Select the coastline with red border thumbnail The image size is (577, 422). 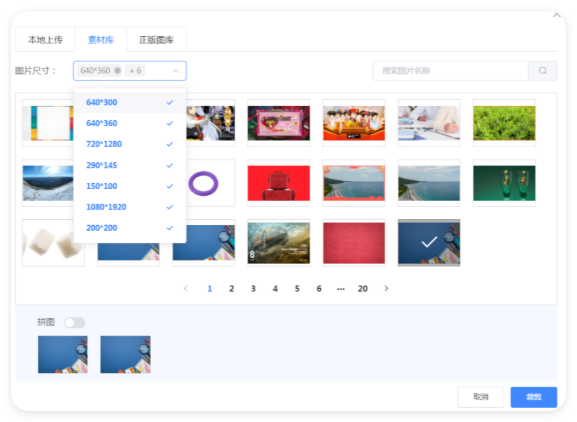[x=354, y=183]
